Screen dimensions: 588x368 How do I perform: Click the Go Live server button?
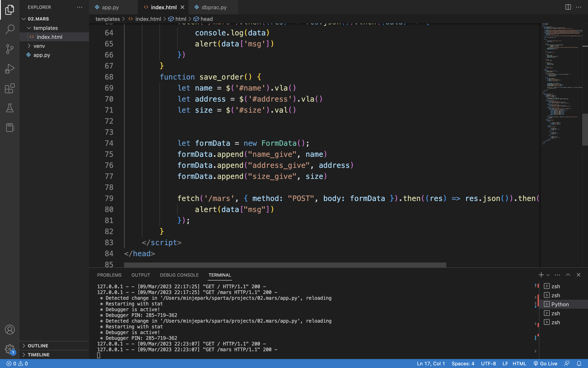[x=546, y=364]
